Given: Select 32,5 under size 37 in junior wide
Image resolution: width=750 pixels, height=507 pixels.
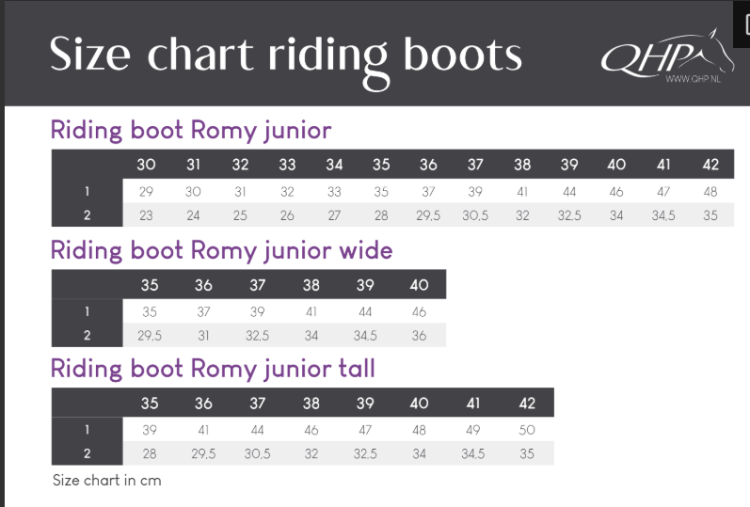Looking at the screenshot, I should pyautogui.click(x=257, y=336).
